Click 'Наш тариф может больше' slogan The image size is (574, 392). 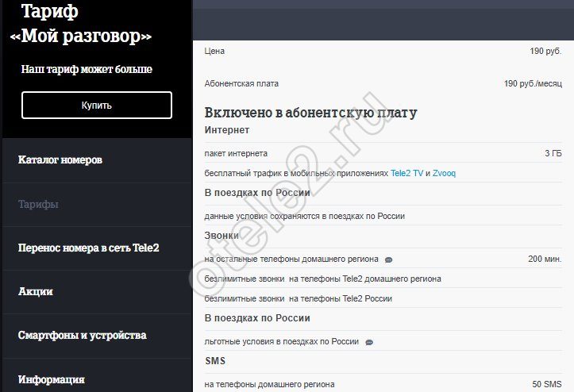click(87, 69)
